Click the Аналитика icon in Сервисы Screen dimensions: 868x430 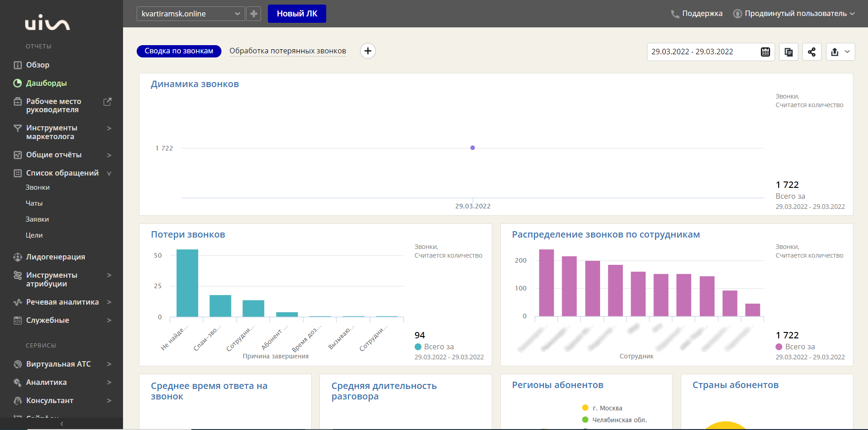(x=17, y=383)
